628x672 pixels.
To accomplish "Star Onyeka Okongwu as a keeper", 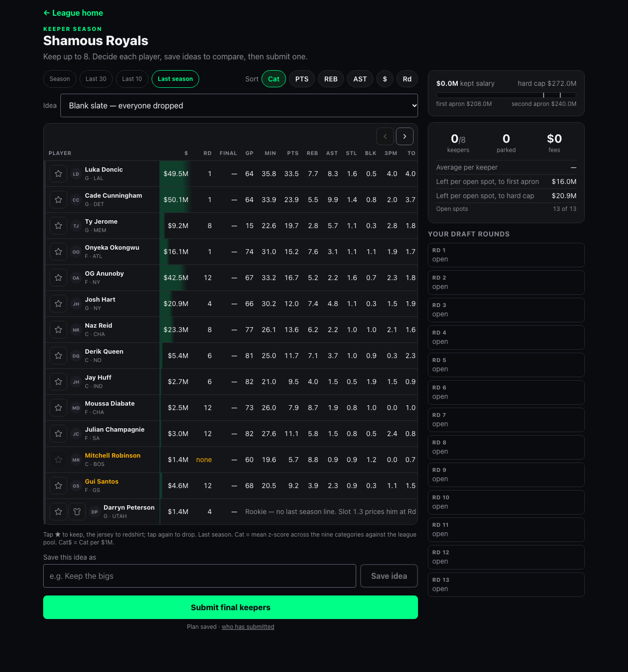I will 58,252.
